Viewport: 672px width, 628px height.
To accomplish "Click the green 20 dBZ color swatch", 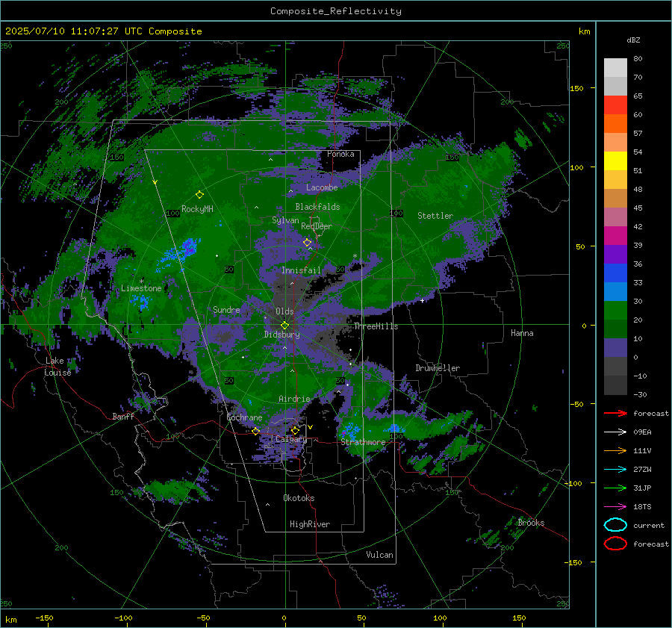I will (x=615, y=311).
